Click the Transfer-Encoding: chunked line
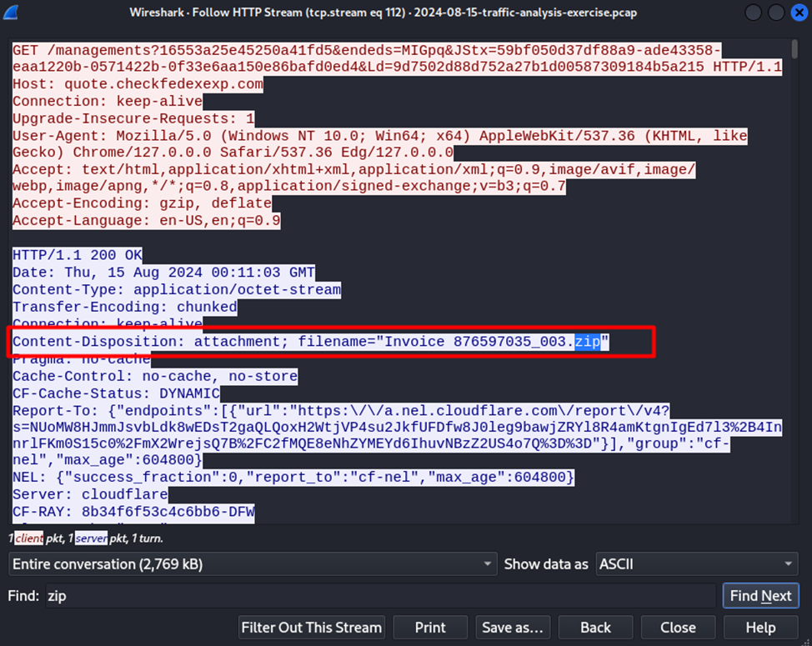Image resolution: width=812 pixels, height=646 pixels. [125, 307]
